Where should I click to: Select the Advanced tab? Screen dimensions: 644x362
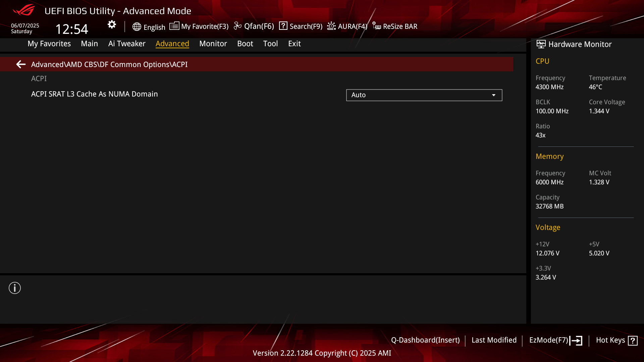pos(172,44)
